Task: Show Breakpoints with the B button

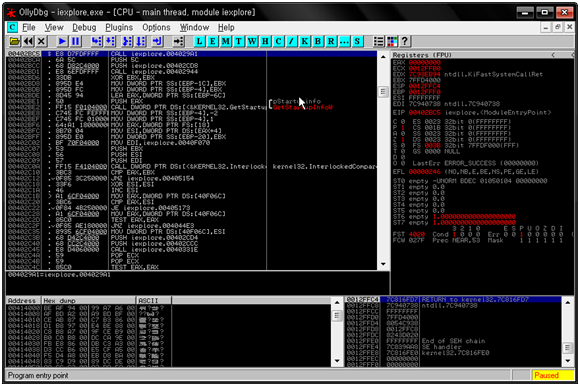Action: 318,41
